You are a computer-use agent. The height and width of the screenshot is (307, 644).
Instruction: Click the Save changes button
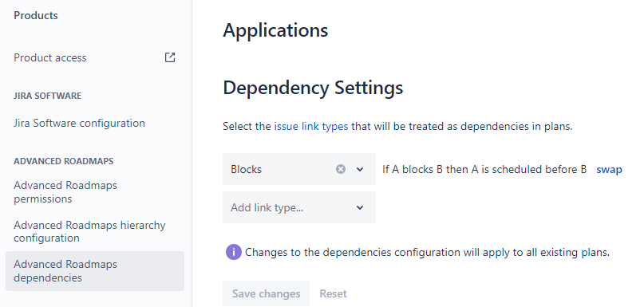click(267, 293)
